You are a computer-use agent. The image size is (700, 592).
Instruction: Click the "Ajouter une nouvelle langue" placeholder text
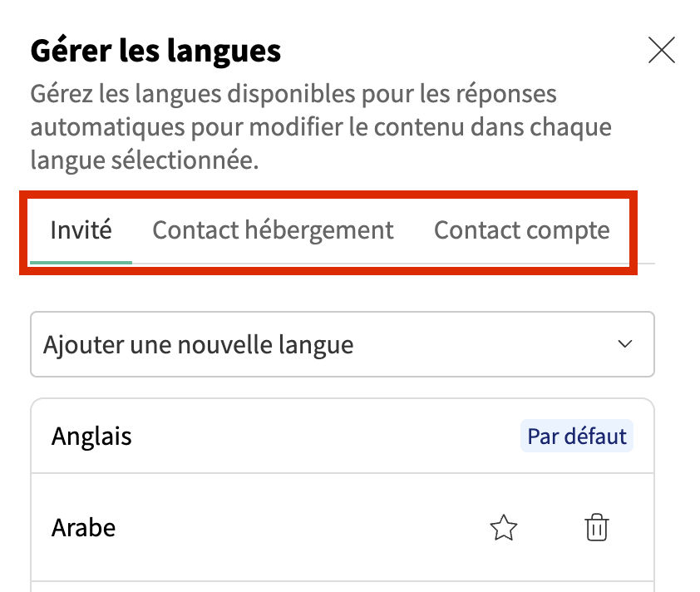tap(198, 344)
